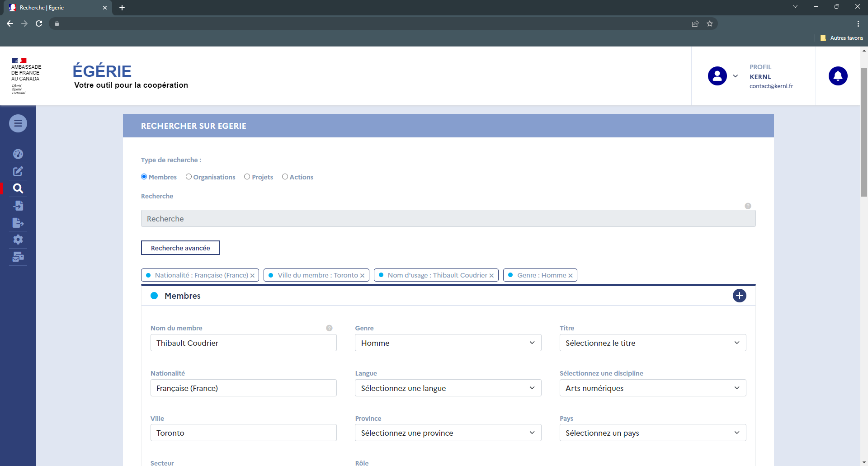Open the file import icon in sidebar

[18, 206]
